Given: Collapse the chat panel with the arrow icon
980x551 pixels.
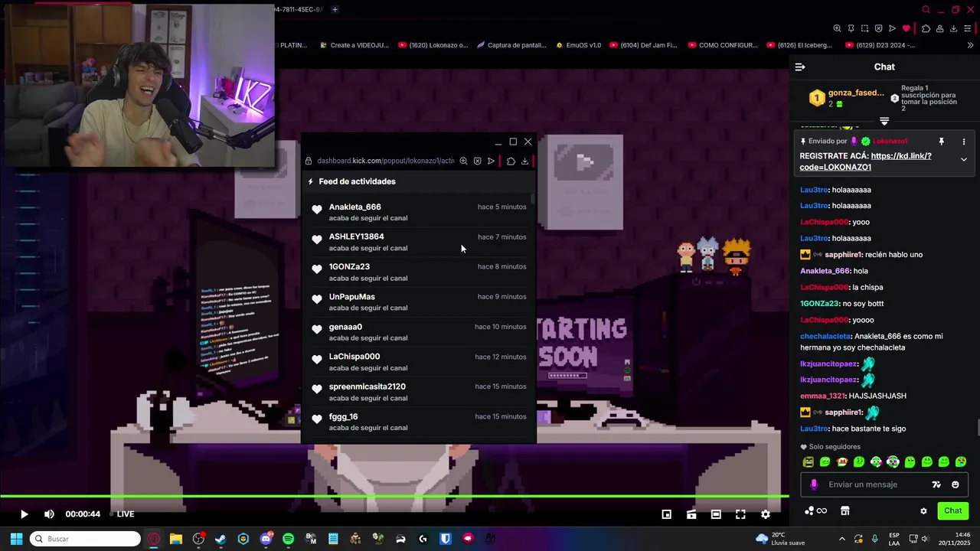Looking at the screenshot, I should coord(800,67).
